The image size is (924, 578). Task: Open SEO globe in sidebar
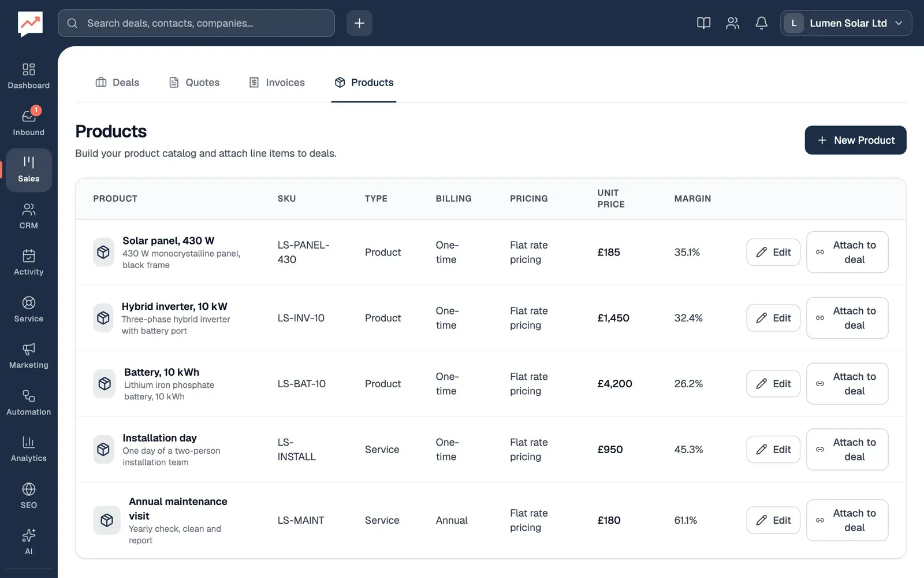tap(28, 496)
